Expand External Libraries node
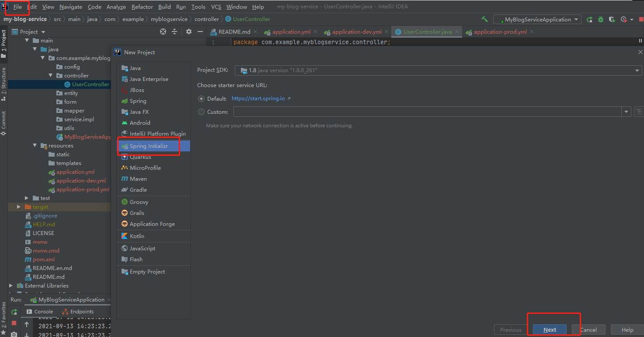This screenshot has width=644, height=337. coord(11,286)
